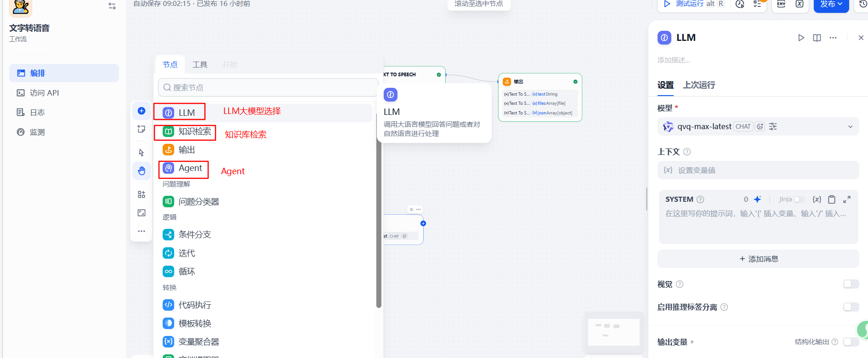Open the 发布 publish dropdown

click(x=831, y=5)
